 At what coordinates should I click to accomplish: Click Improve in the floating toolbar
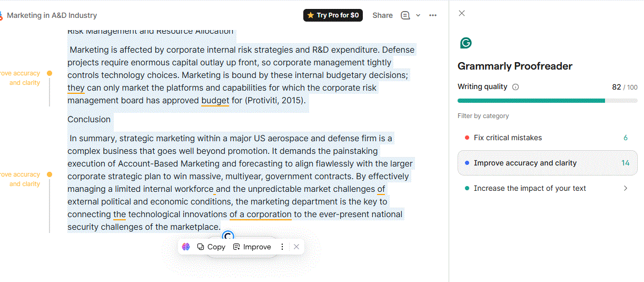252,247
